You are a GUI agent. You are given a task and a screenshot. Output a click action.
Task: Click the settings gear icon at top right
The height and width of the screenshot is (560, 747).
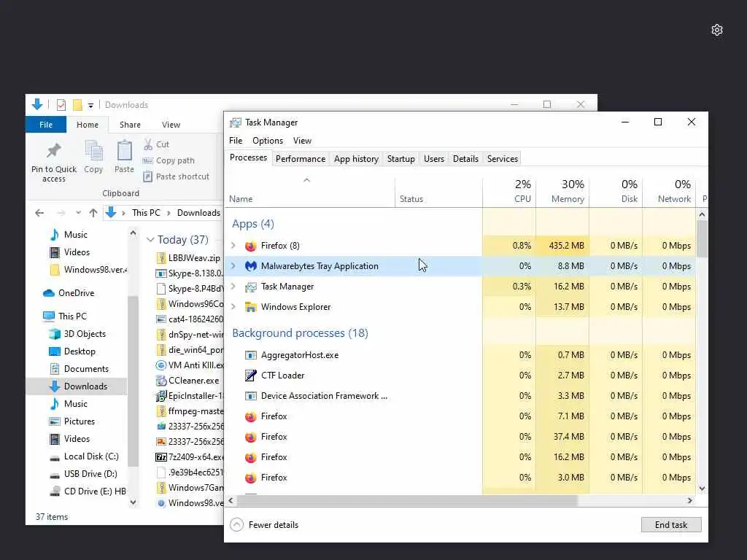pos(716,30)
